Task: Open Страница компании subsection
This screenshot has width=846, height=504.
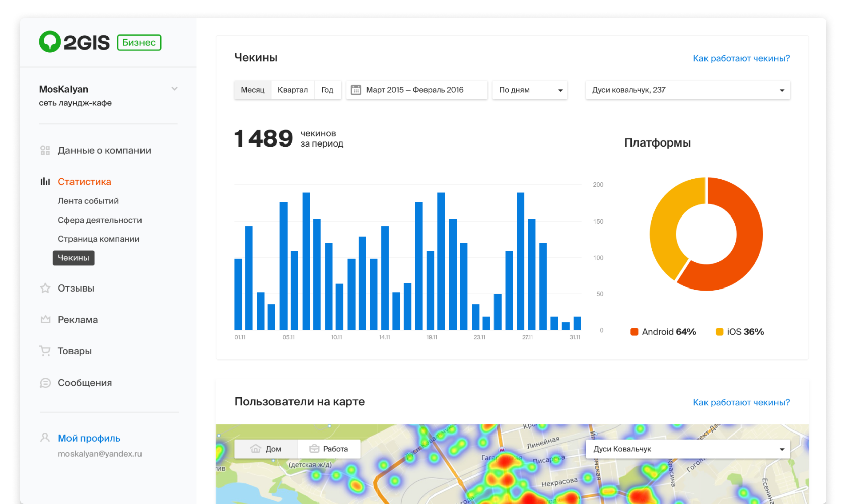Action: click(x=99, y=239)
